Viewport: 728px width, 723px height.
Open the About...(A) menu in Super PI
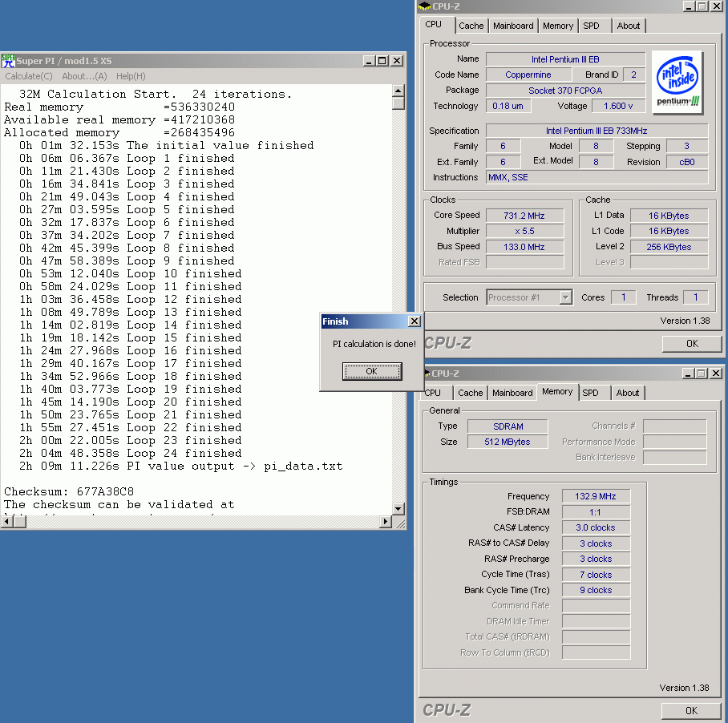(x=84, y=76)
